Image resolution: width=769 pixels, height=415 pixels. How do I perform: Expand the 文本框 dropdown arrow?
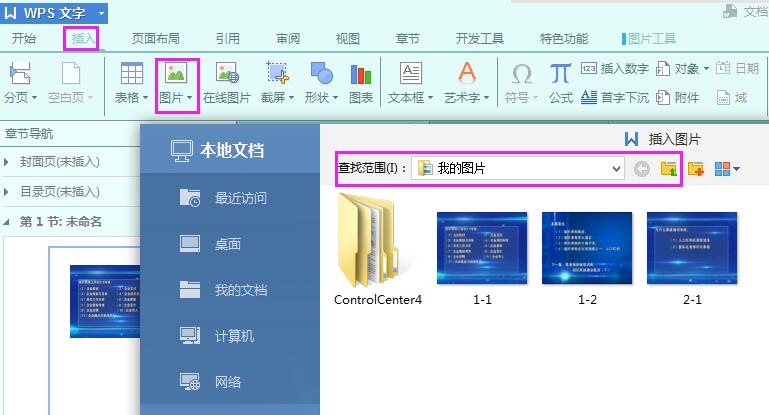pyautogui.click(x=430, y=98)
